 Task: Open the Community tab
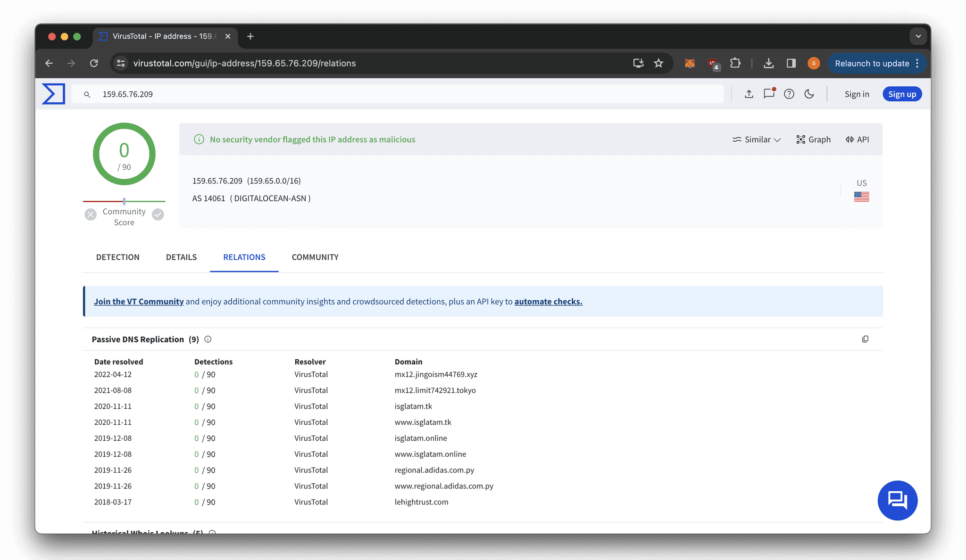coord(315,257)
